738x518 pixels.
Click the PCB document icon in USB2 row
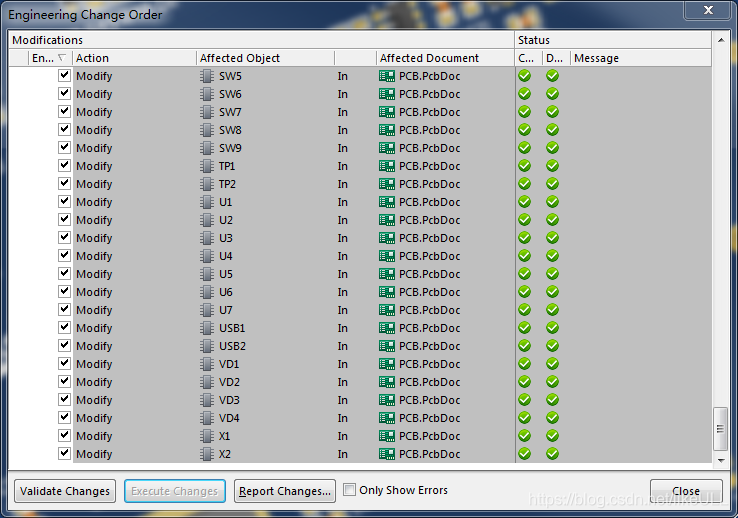pyautogui.click(x=387, y=346)
